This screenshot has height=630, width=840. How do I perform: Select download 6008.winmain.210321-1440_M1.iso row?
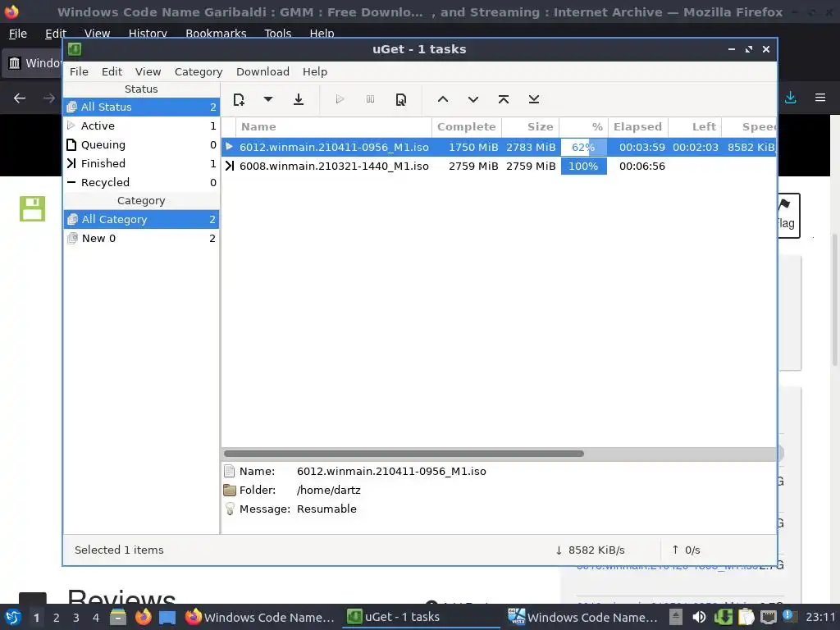click(x=499, y=166)
